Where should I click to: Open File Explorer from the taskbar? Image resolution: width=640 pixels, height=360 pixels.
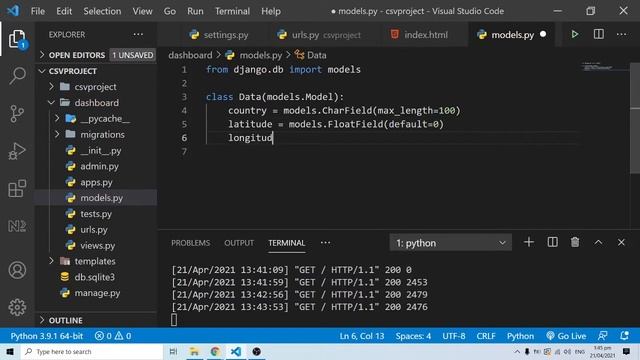click(x=194, y=351)
